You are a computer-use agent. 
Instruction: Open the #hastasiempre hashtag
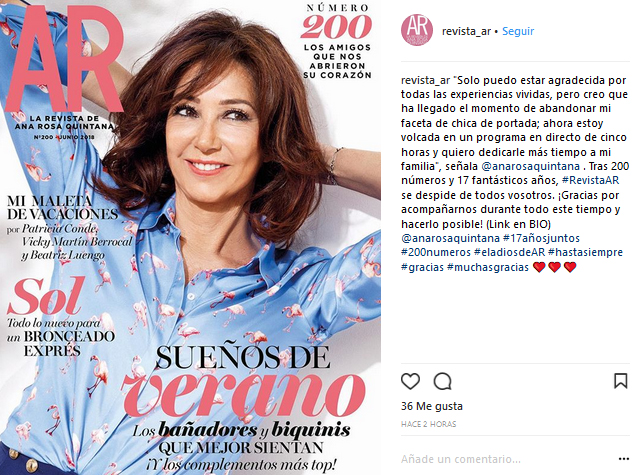585,252
